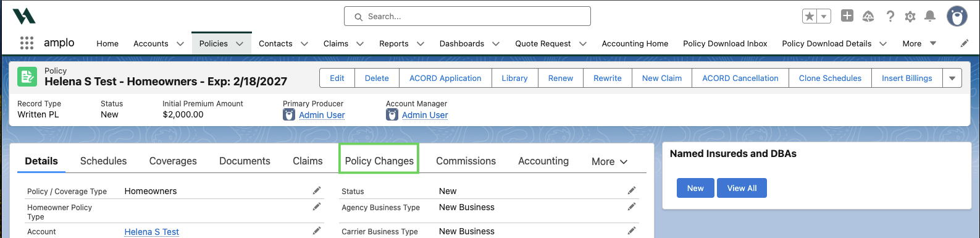Screen dimensions: 980x238
Task: Open the Quote Request nav tab
Action: click(x=543, y=43)
